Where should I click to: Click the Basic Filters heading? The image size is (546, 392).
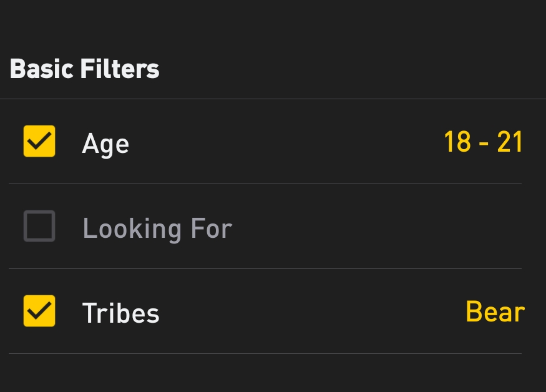click(85, 69)
